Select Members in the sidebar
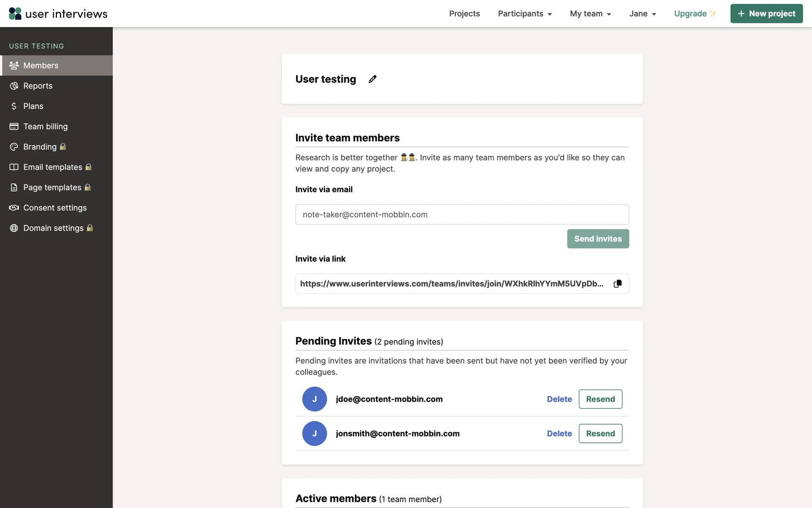The width and height of the screenshot is (812, 508). tap(41, 66)
